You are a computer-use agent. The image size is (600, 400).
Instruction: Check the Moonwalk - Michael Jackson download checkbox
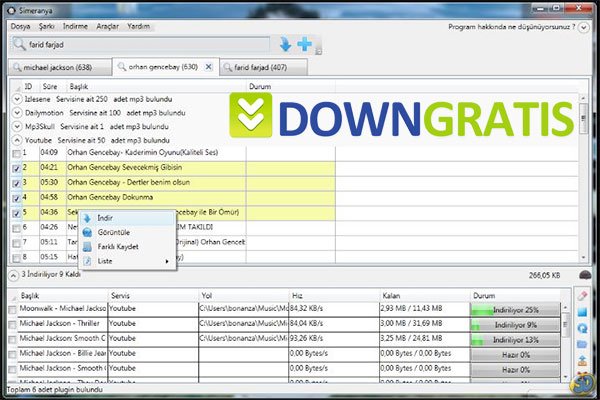click(x=12, y=309)
